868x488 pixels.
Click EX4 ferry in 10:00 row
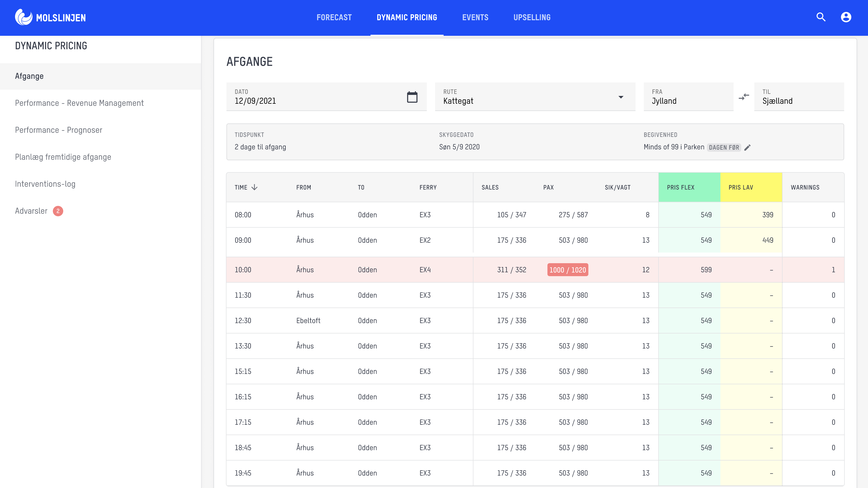pos(425,270)
